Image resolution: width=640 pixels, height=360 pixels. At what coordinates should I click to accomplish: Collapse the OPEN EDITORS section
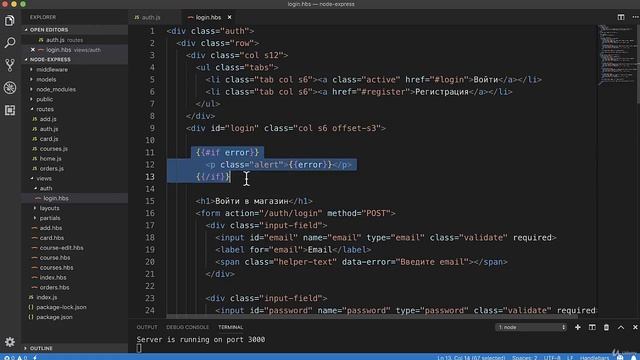pos(49,30)
